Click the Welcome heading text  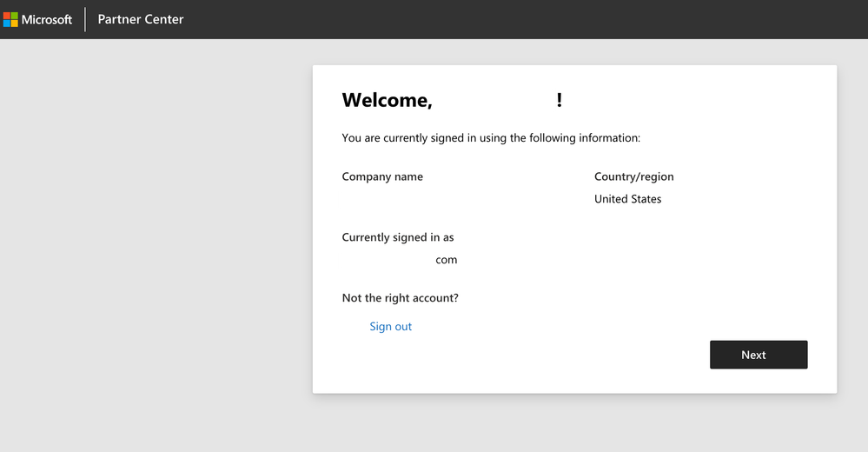click(x=387, y=100)
